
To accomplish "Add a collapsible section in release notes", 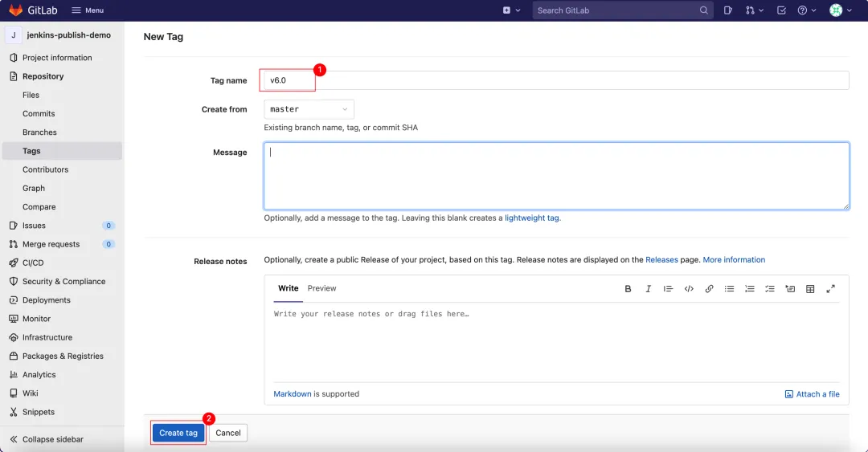I will [x=790, y=289].
